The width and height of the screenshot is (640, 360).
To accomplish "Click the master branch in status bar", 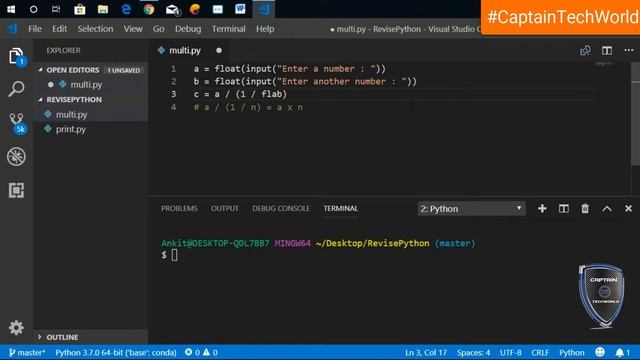I will 27,352.
